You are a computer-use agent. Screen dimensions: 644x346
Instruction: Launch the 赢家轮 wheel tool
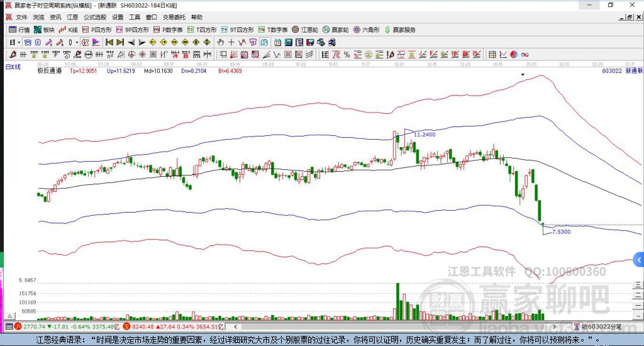(x=336, y=30)
